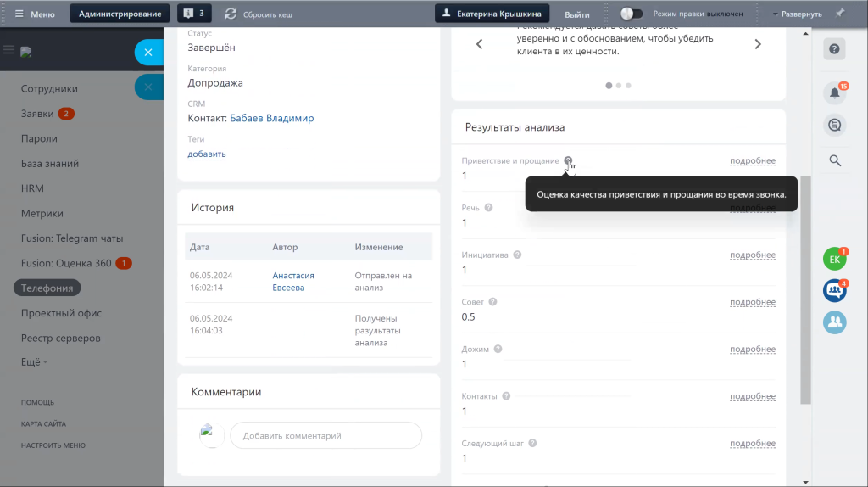This screenshot has height=487, width=868.
Task: Open Заявки in sidebar
Action: [x=37, y=114]
